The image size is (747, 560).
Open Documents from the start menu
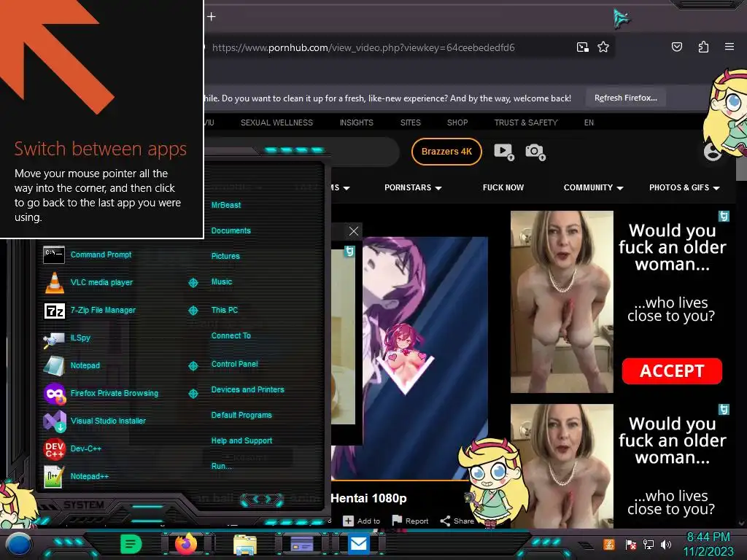tap(231, 230)
